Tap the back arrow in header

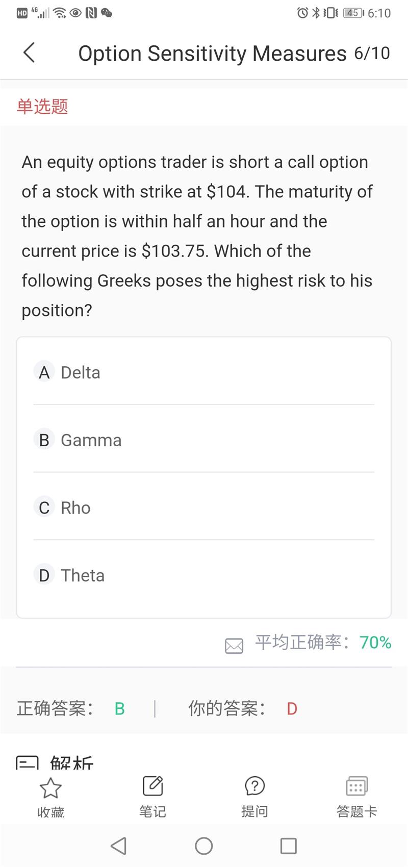click(x=29, y=53)
